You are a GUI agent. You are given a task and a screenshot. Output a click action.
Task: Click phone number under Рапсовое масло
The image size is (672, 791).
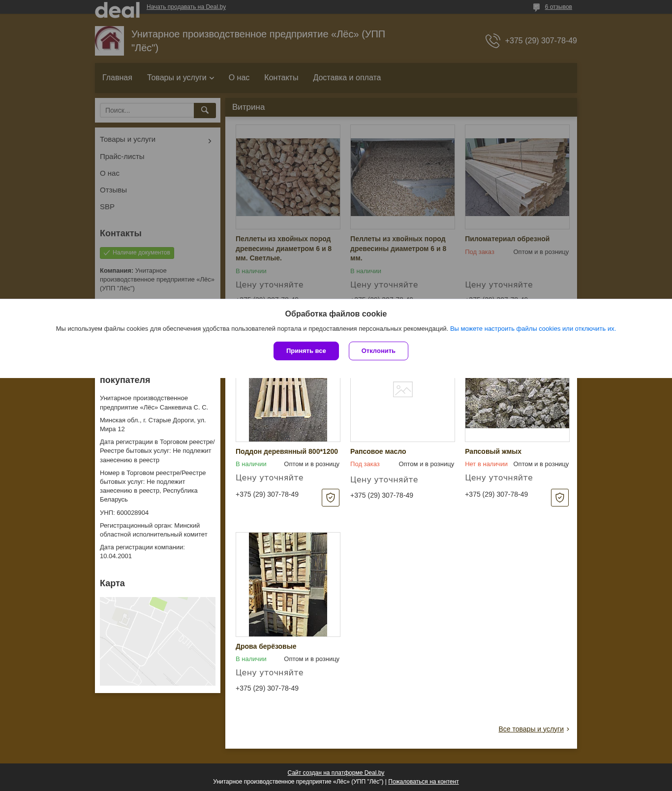pyautogui.click(x=382, y=495)
